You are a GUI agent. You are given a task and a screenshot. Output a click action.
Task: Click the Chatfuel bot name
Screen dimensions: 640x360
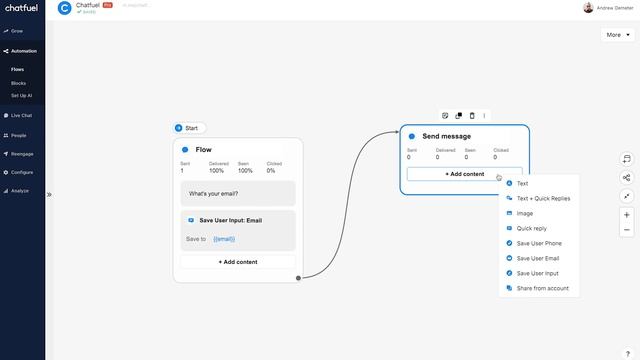pos(88,5)
